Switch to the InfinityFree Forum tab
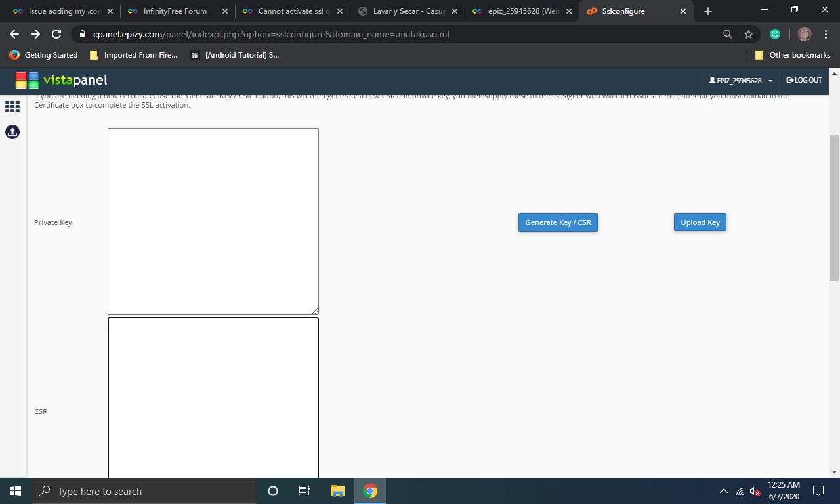 [175, 11]
